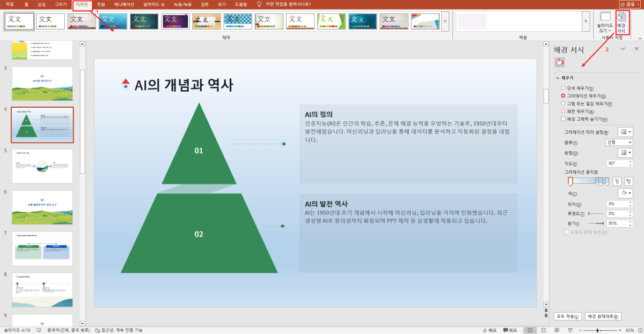
Task: Add a gradient stop with the add-stop icon
Action: 617,181
